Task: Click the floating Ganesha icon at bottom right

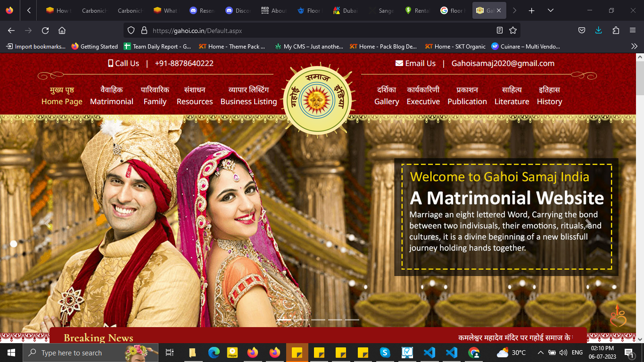Action: coord(618,316)
